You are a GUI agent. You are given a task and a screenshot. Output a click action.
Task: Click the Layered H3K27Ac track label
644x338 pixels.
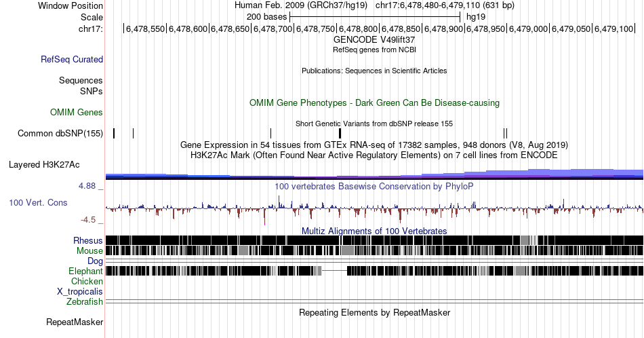point(44,164)
